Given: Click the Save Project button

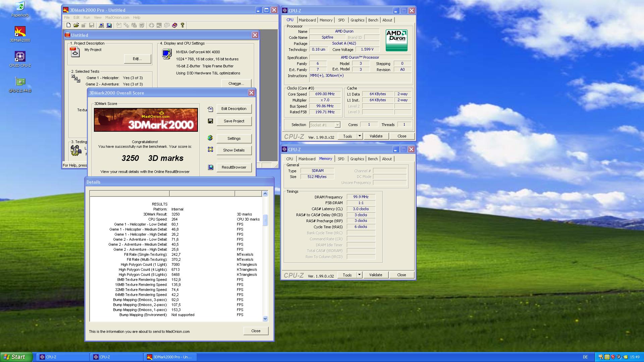Looking at the screenshot, I should coord(234,121).
